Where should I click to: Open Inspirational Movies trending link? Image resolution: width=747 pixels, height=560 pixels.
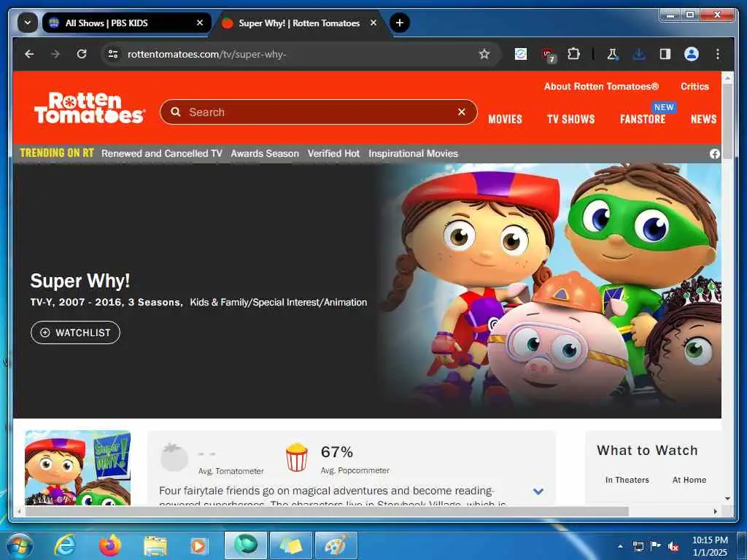tap(413, 153)
